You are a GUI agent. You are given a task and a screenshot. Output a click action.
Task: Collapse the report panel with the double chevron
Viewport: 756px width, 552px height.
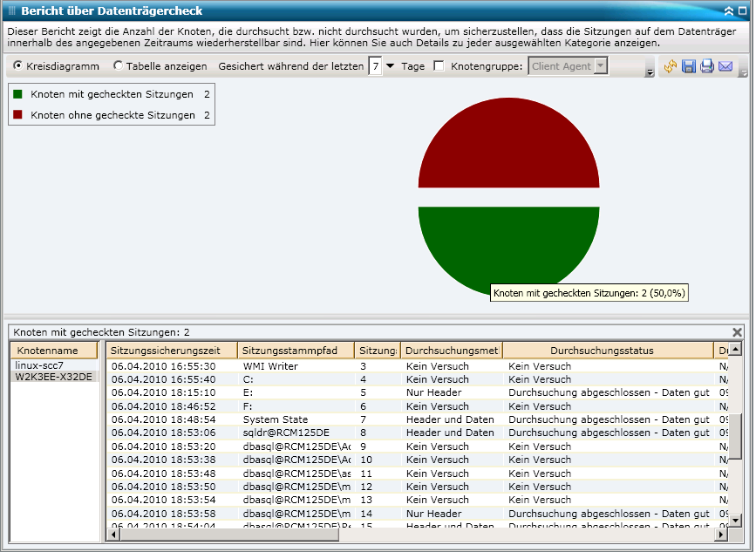click(x=729, y=11)
